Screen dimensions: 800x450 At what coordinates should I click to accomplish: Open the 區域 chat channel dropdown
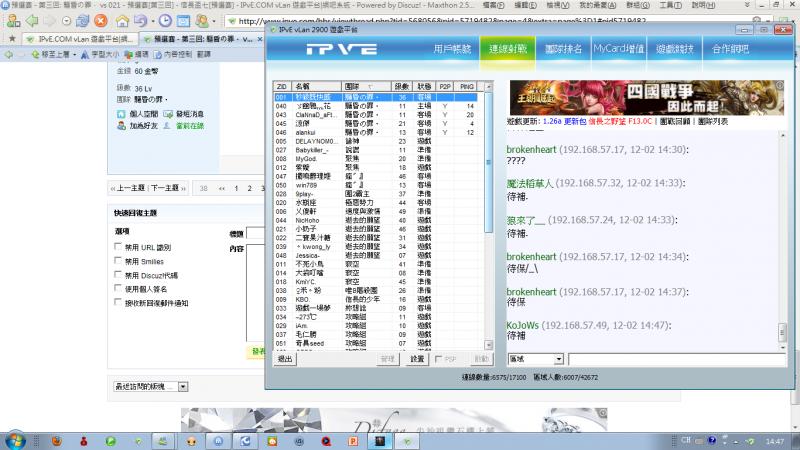pos(536,359)
